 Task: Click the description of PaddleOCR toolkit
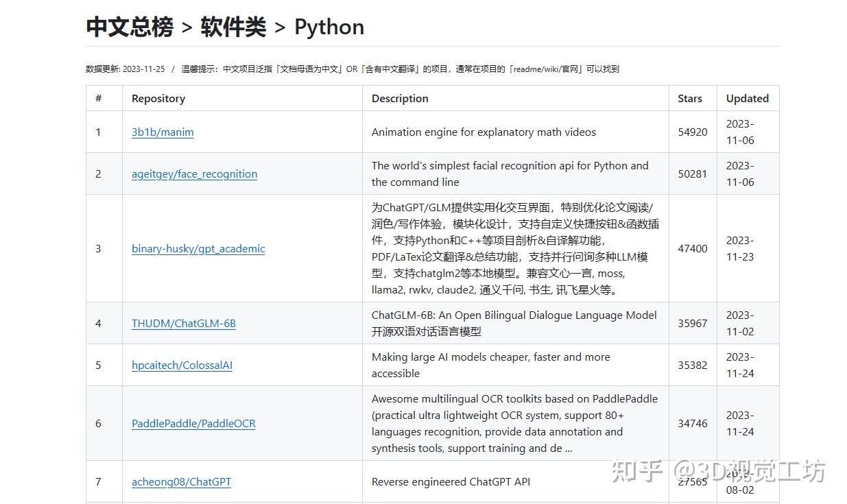point(514,424)
